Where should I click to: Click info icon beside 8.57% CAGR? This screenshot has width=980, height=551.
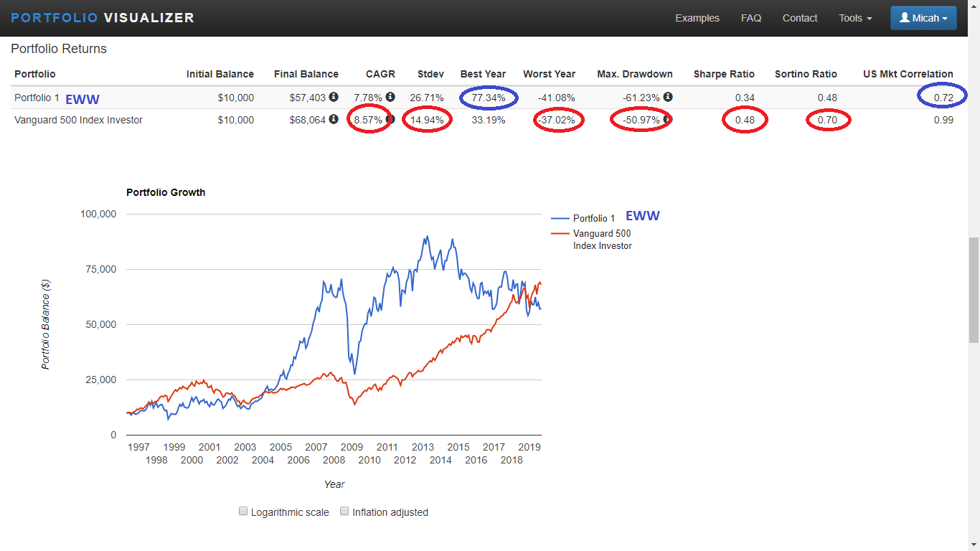tap(390, 119)
